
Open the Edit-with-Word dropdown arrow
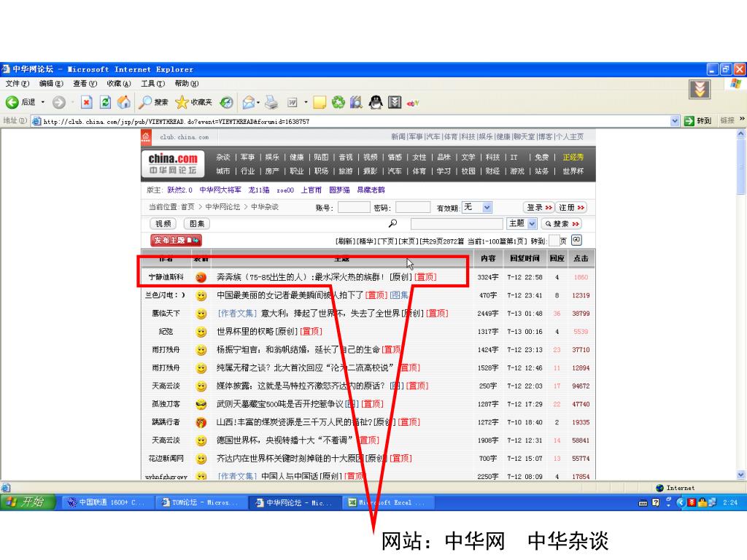306,102
